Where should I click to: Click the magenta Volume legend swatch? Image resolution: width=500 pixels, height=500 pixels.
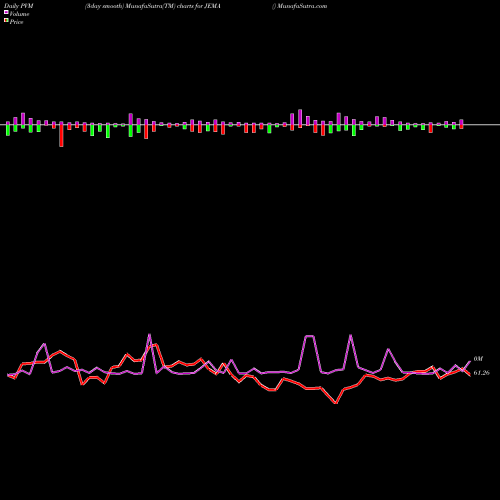click(6, 12)
